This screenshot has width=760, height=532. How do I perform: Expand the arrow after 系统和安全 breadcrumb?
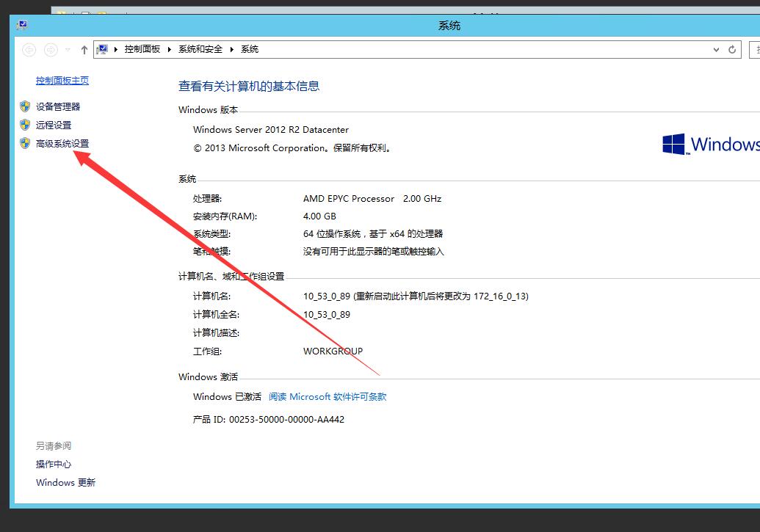tap(232, 49)
